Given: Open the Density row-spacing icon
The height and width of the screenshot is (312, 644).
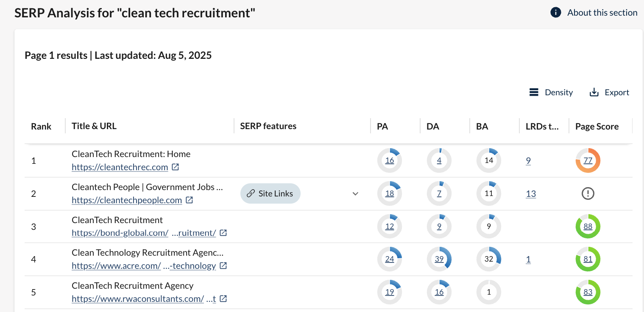Looking at the screenshot, I should 534,92.
